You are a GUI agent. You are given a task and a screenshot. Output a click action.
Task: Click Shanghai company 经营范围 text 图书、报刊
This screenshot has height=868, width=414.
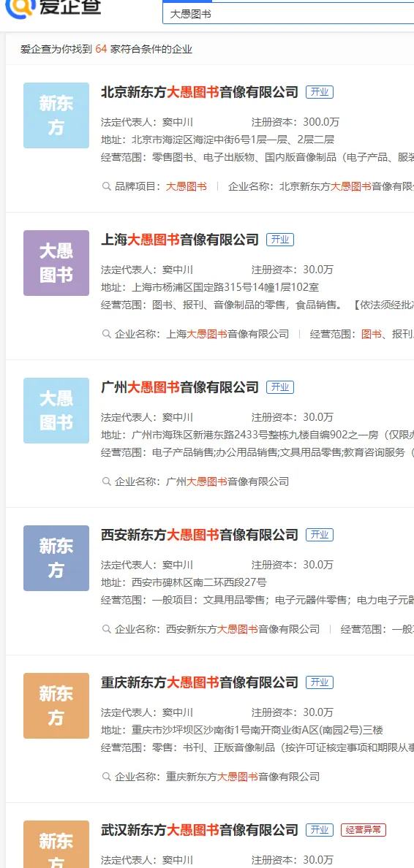pos(282,305)
